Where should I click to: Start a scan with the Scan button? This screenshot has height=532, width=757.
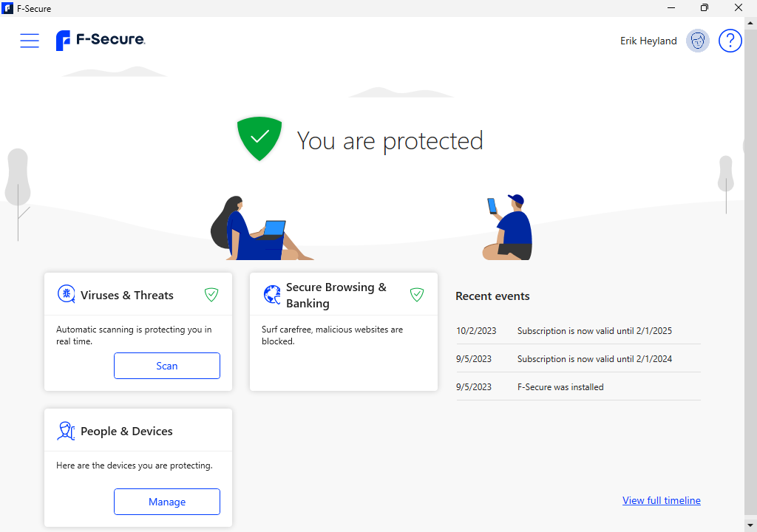pos(167,366)
